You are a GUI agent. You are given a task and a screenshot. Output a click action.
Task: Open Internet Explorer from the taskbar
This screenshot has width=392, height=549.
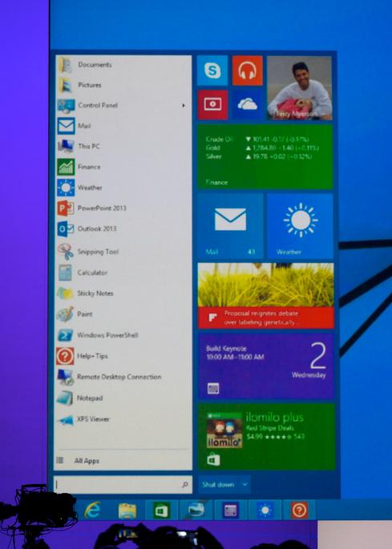coord(92,510)
